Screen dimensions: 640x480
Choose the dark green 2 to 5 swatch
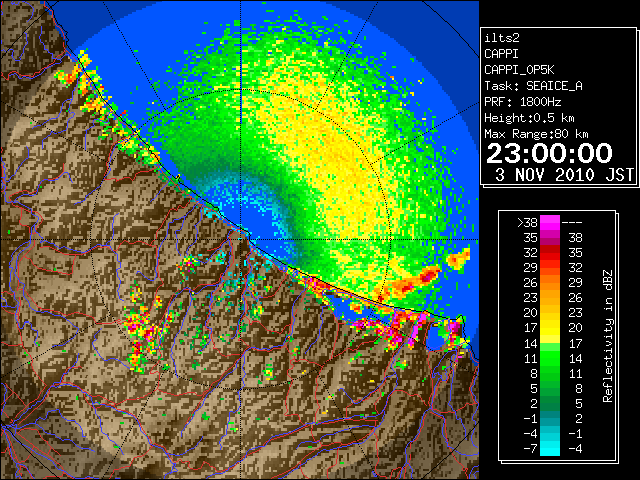(x=550, y=403)
